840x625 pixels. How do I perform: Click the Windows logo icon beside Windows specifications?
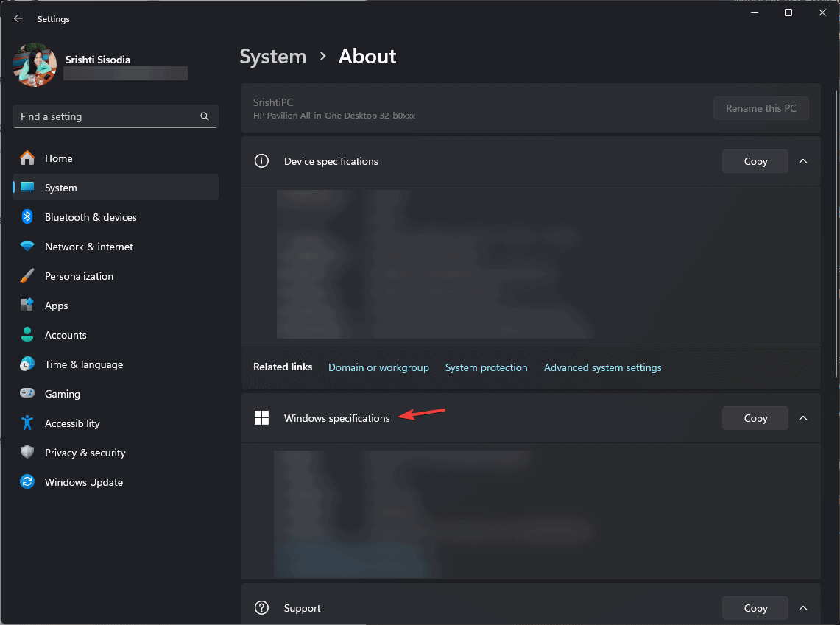261,418
